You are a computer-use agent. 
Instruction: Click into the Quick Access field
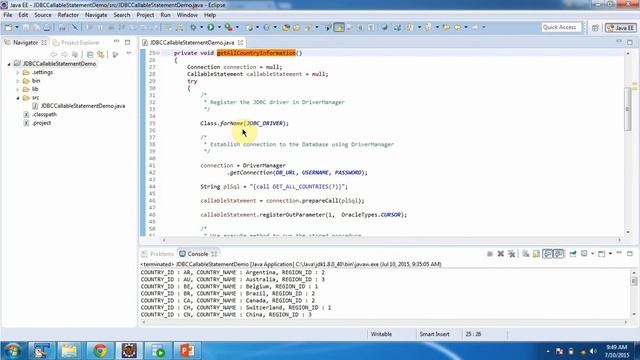coord(561,27)
